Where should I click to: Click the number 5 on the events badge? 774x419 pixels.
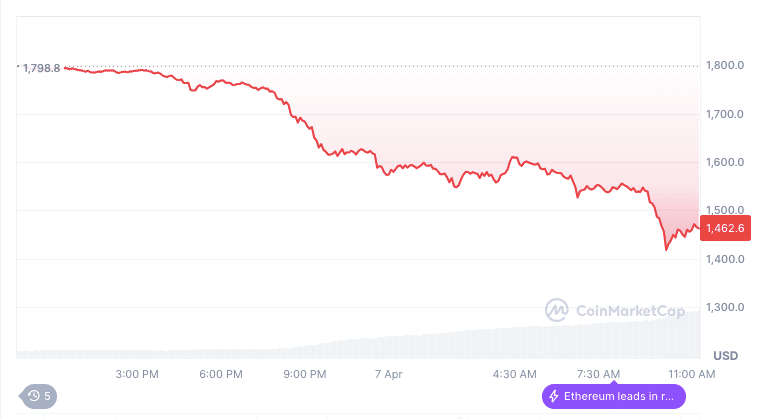point(47,396)
